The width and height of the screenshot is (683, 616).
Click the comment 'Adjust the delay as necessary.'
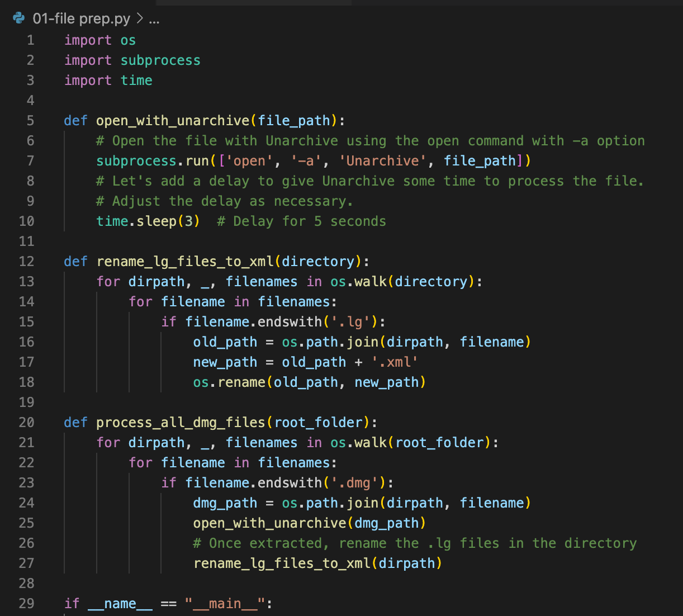tap(225, 201)
